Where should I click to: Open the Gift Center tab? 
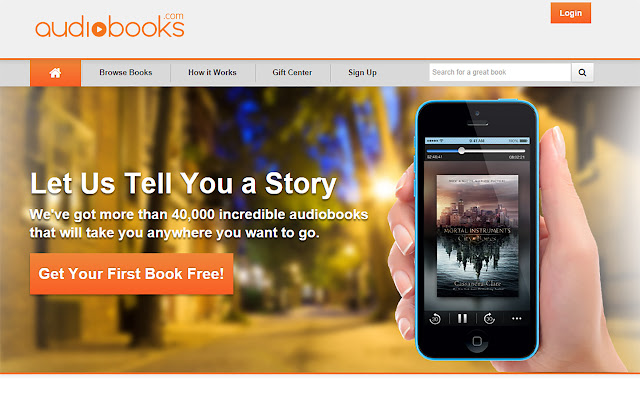[x=292, y=72]
